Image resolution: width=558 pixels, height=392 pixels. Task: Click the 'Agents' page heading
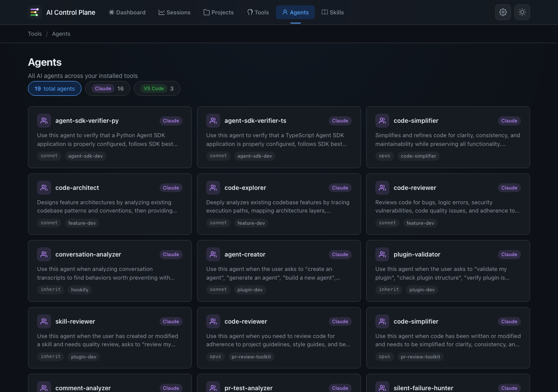point(45,62)
